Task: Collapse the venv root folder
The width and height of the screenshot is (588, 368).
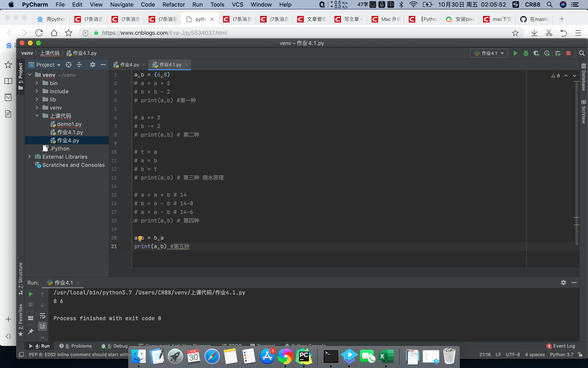Action: point(30,75)
